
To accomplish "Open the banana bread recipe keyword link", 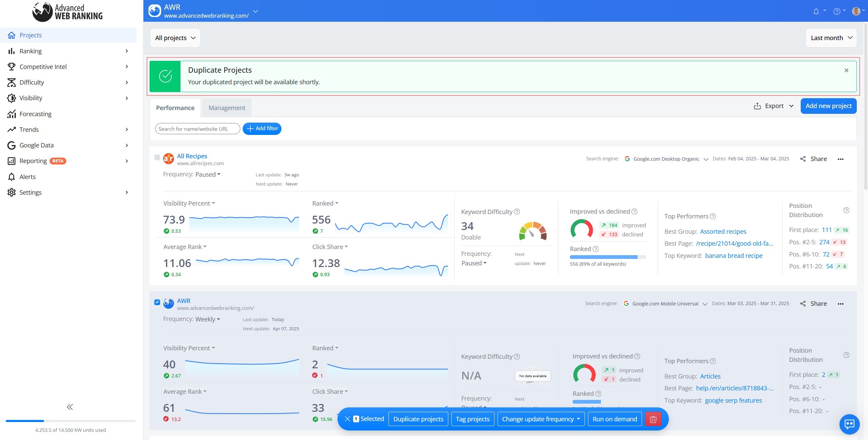I will 734,256.
